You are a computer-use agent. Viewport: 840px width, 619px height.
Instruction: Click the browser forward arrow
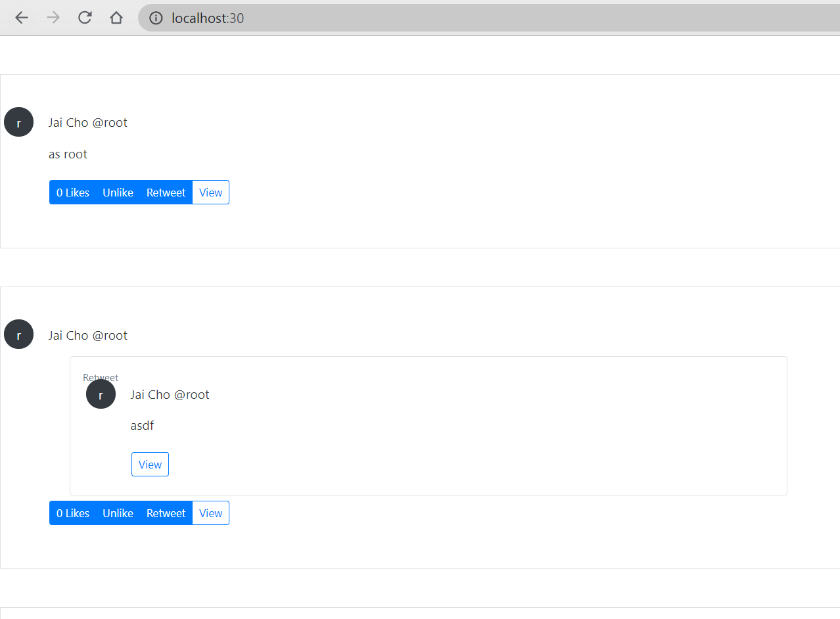(x=53, y=18)
